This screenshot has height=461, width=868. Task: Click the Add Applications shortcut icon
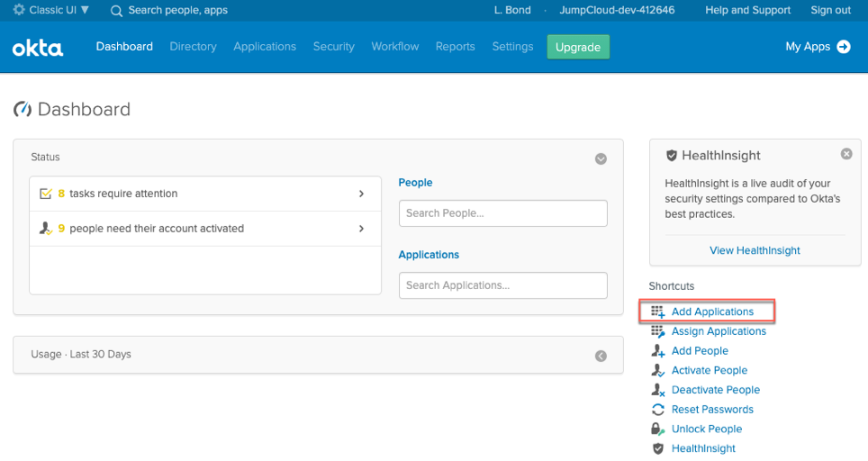[x=657, y=312]
